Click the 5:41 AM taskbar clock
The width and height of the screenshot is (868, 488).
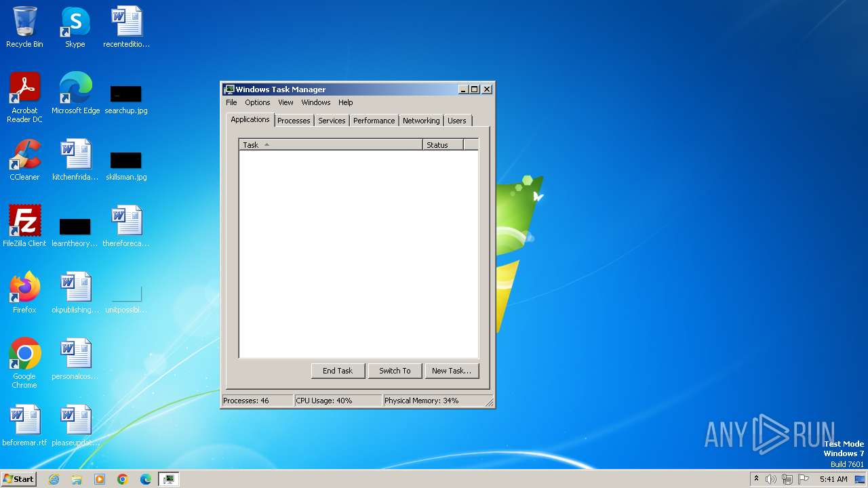click(x=833, y=479)
